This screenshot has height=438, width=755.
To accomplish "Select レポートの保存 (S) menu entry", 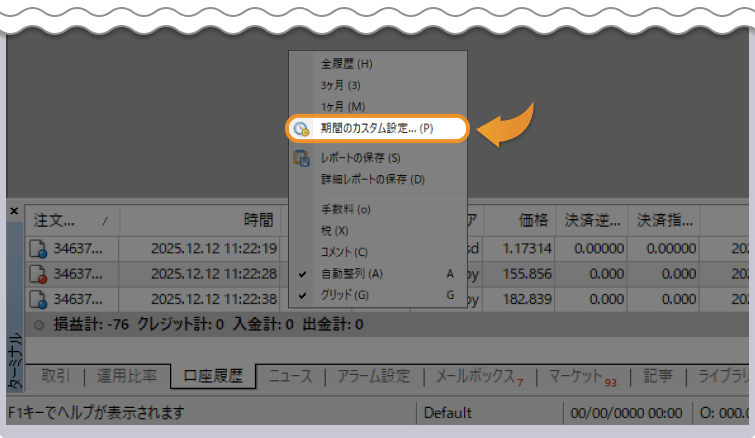I will [x=378, y=158].
